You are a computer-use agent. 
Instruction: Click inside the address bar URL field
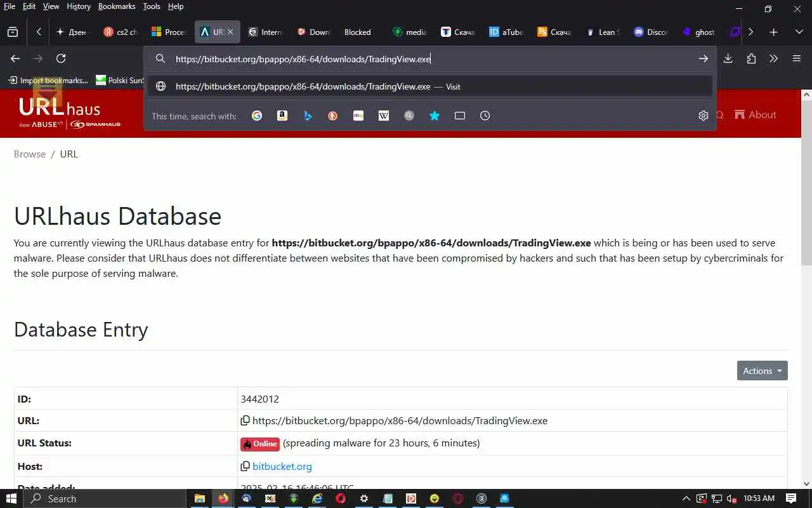click(431, 58)
